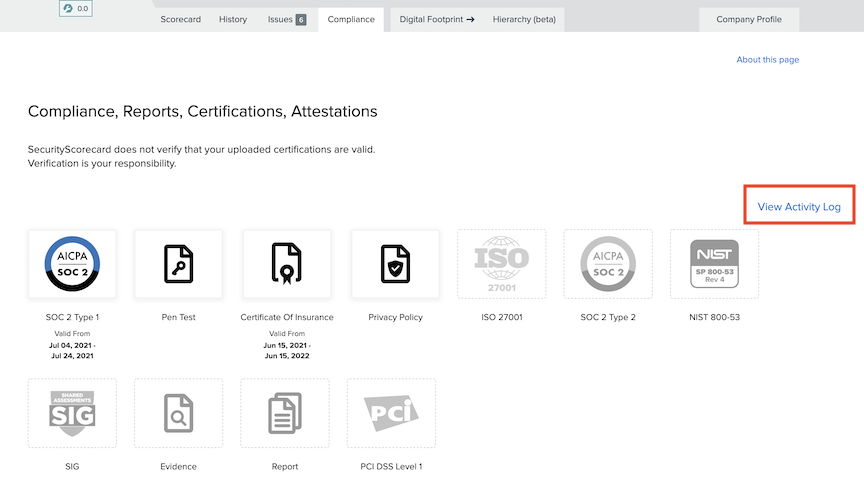Click the PCI DSS Level 1 label
Screen dimensions: 864x491
click(x=391, y=466)
